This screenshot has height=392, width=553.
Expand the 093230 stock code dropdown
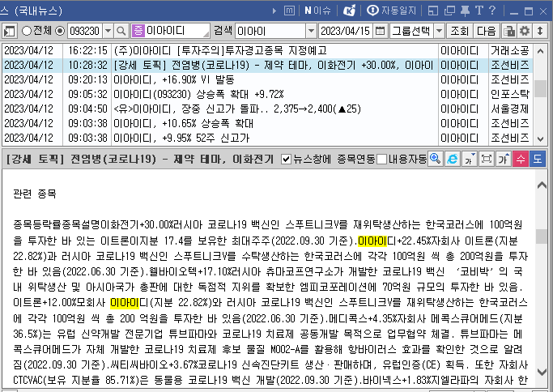[108, 31]
